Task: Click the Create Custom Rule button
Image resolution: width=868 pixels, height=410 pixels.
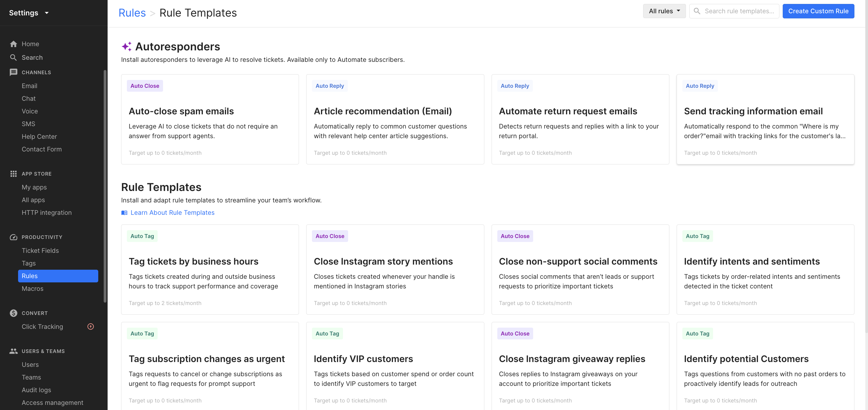Action: click(x=818, y=11)
